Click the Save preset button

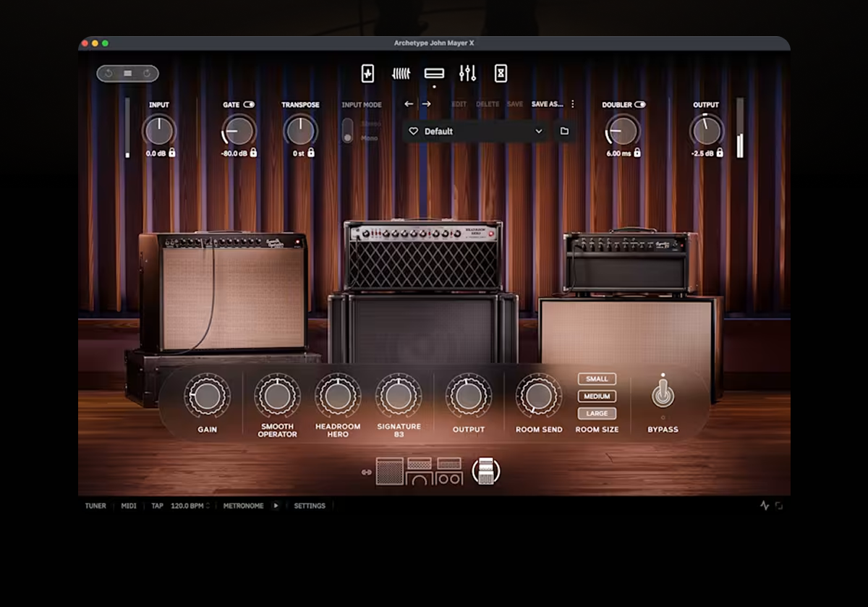(x=515, y=104)
